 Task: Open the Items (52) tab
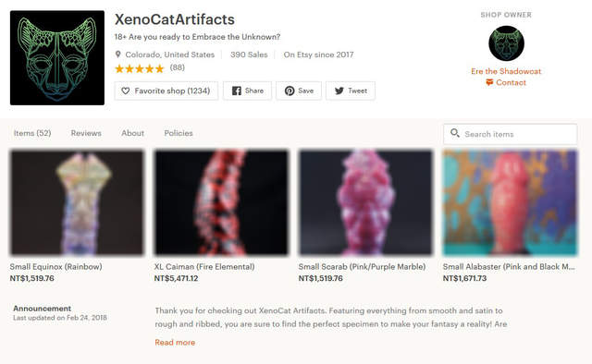click(32, 133)
